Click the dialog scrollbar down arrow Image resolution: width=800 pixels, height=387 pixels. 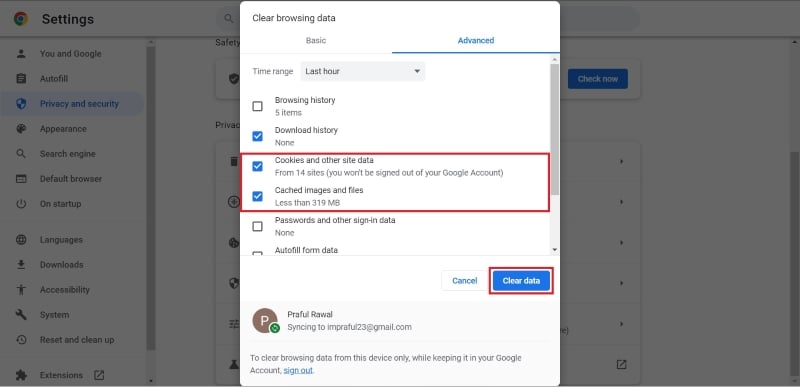point(555,249)
